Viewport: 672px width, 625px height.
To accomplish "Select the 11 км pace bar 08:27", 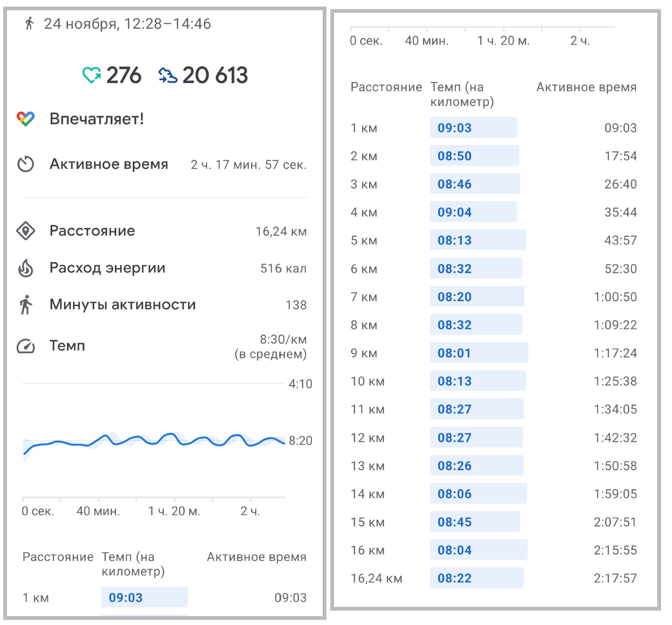I will [x=477, y=409].
